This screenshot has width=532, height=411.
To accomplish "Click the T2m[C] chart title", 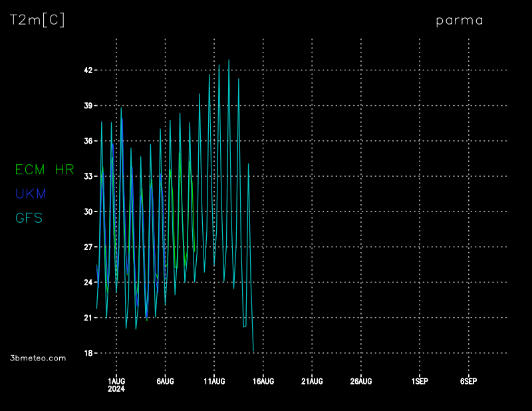I will pos(37,20).
